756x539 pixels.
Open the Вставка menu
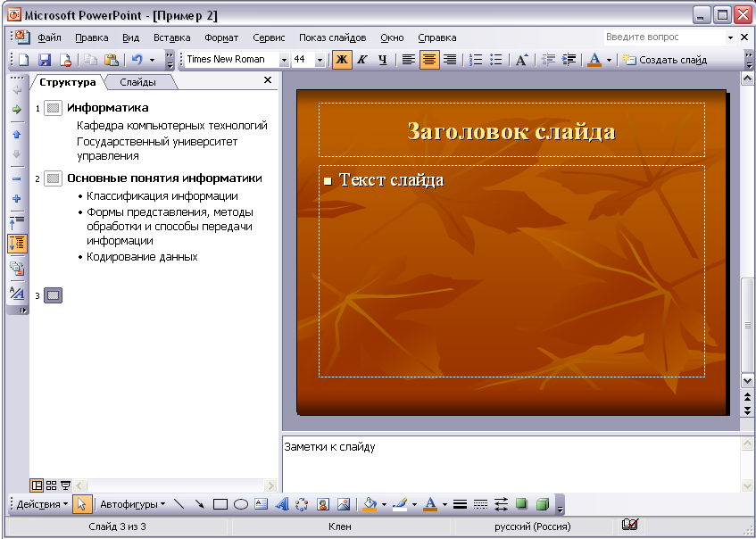click(171, 37)
